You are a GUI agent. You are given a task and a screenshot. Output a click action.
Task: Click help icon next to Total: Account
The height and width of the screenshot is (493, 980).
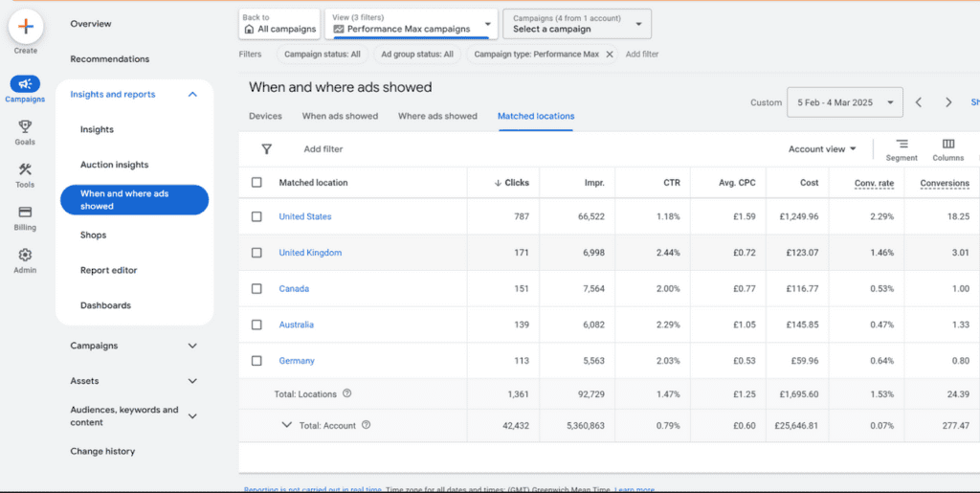pyautogui.click(x=367, y=425)
